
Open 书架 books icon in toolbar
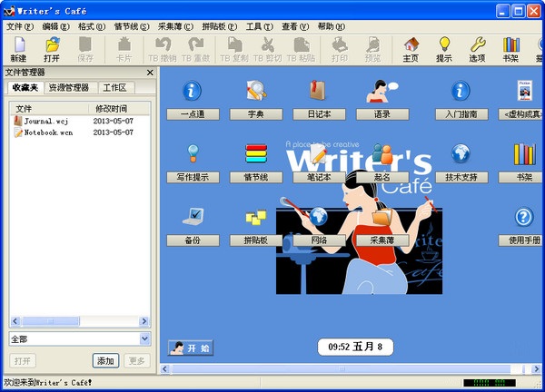click(510, 44)
